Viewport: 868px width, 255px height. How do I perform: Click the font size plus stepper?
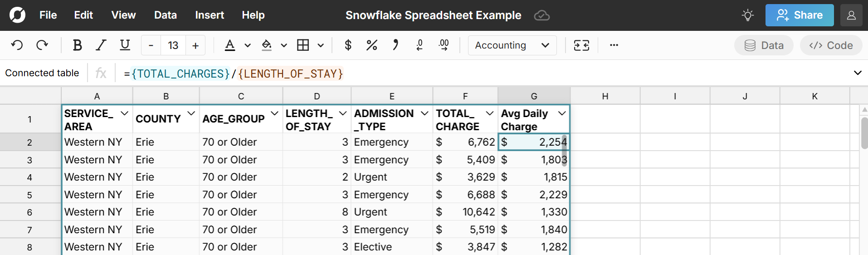[x=195, y=45]
